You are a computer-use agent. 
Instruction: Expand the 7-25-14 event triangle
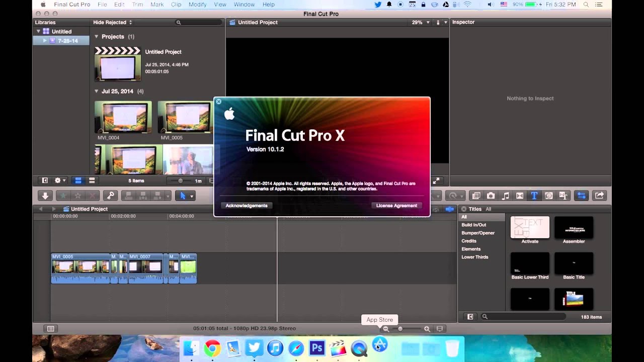coord(45,41)
